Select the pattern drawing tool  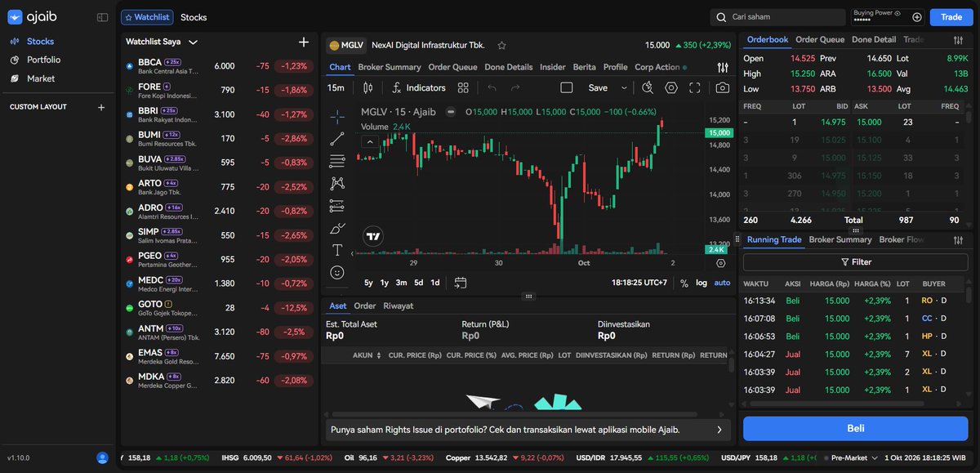click(337, 184)
